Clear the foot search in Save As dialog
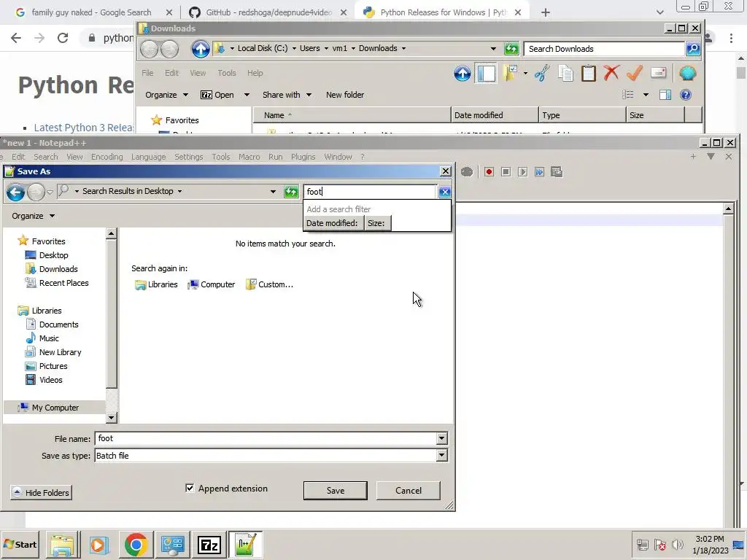The image size is (747, 560). coord(444,192)
